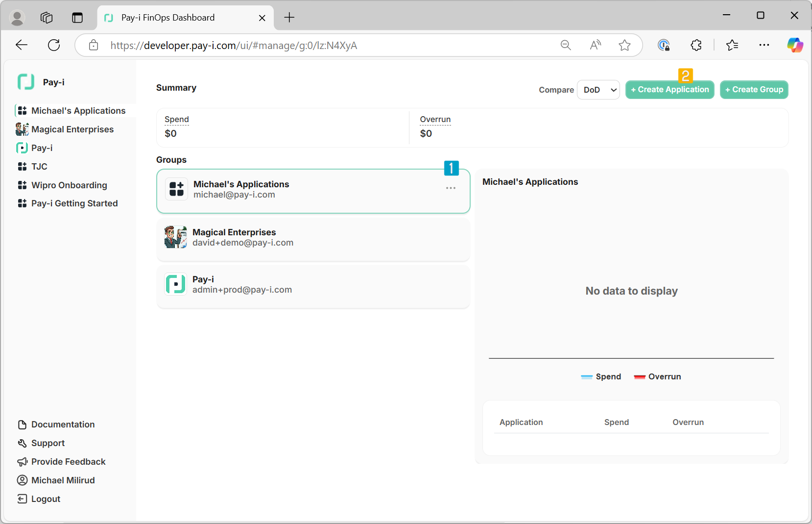
Task: Click the Michael Milirud user profile icon
Action: 22,480
